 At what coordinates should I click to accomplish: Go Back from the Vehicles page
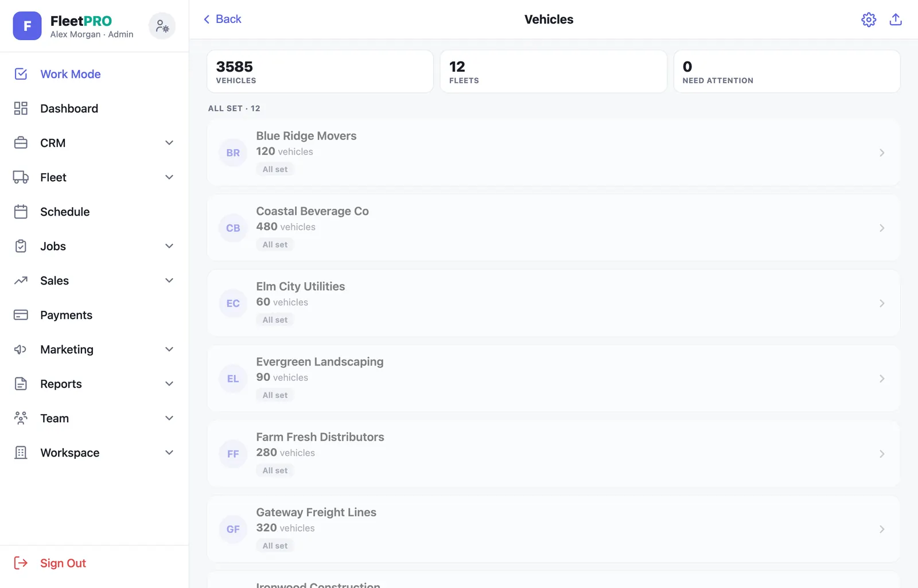[x=223, y=20]
